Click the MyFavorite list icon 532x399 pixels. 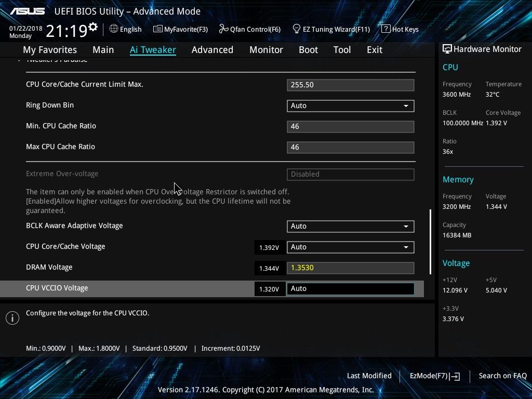(x=158, y=29)
